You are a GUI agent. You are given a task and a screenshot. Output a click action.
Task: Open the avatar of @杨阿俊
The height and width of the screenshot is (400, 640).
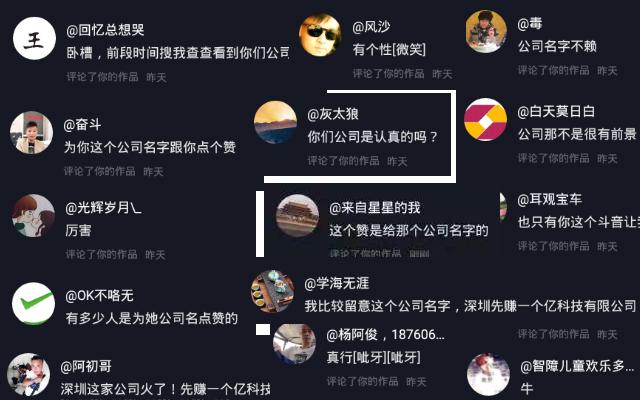pos(294,344)
